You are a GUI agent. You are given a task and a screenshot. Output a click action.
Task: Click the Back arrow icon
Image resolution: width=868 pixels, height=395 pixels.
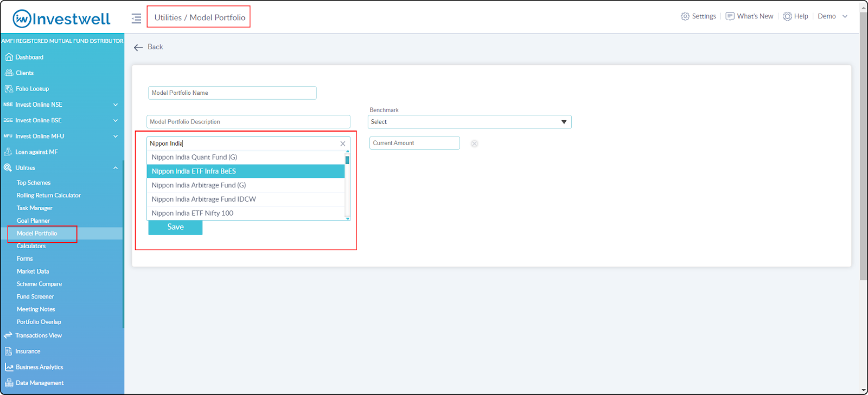click(x=138, y=47)
